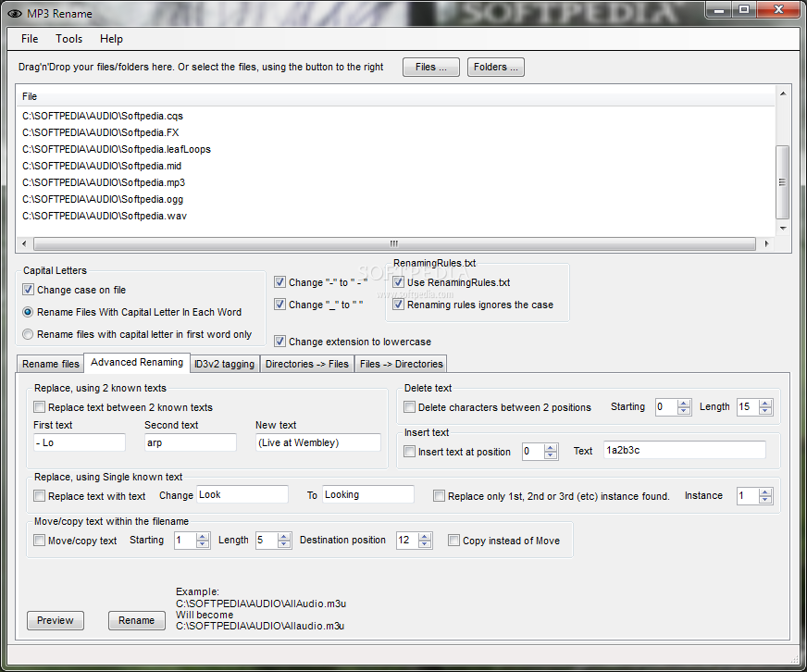Decrease Insert text position value
Image resolution: width=807 pixels, height=672 pixels.
point(551,455)
